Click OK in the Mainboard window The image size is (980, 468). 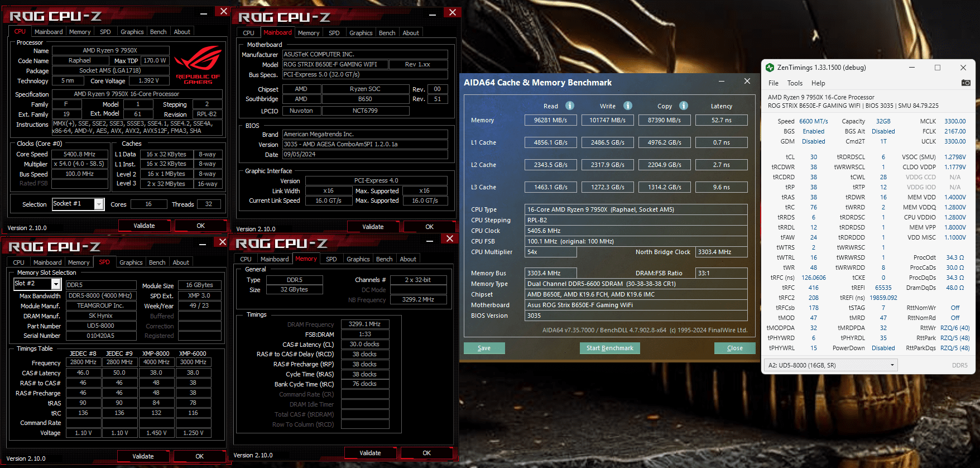(x=429, y=227)
